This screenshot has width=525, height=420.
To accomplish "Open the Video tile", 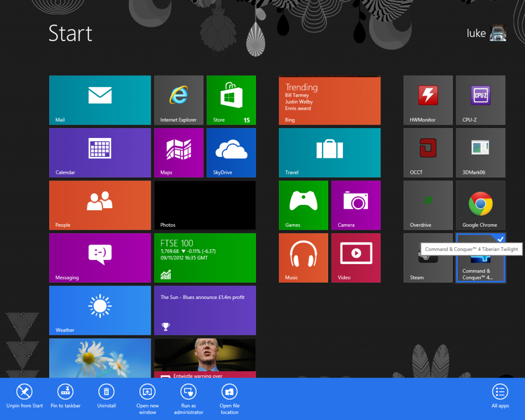I will (356, 258).
